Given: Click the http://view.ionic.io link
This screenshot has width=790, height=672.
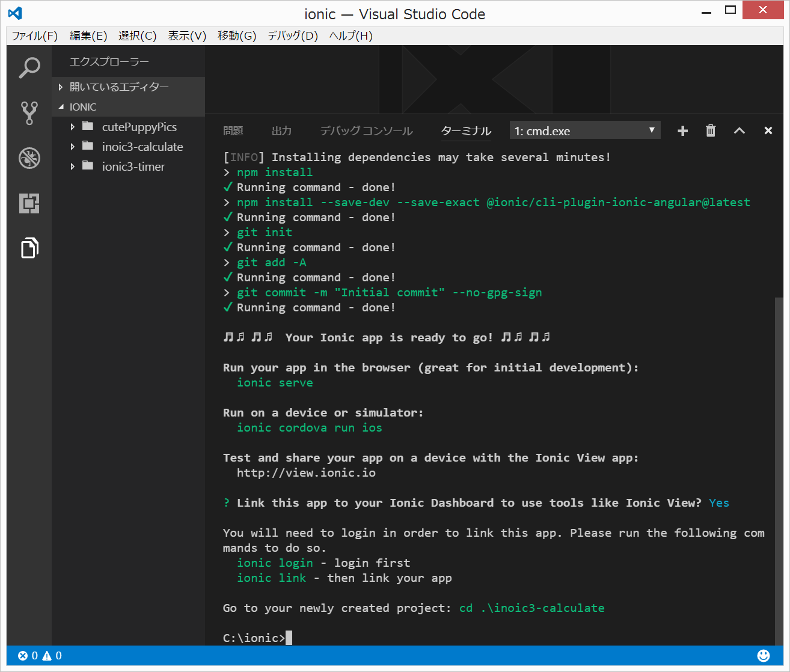Looking at the screenshot, I should pos(306,473).
